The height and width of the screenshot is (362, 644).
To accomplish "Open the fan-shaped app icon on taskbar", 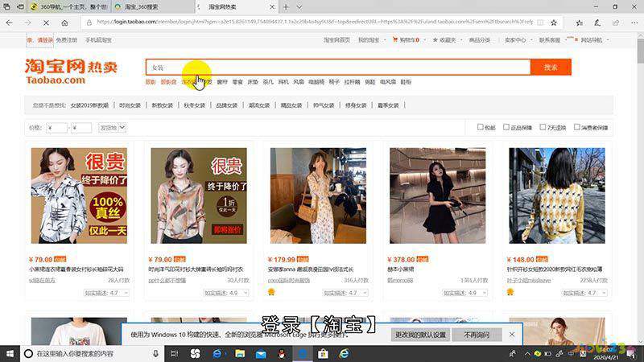I will 195,353.
